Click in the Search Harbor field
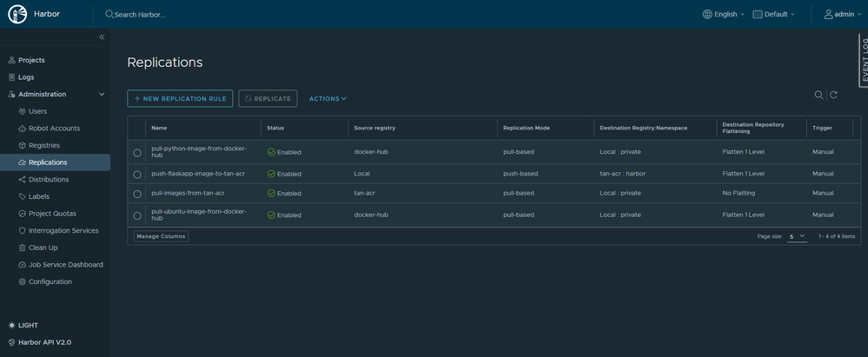 tap(140, 15)
